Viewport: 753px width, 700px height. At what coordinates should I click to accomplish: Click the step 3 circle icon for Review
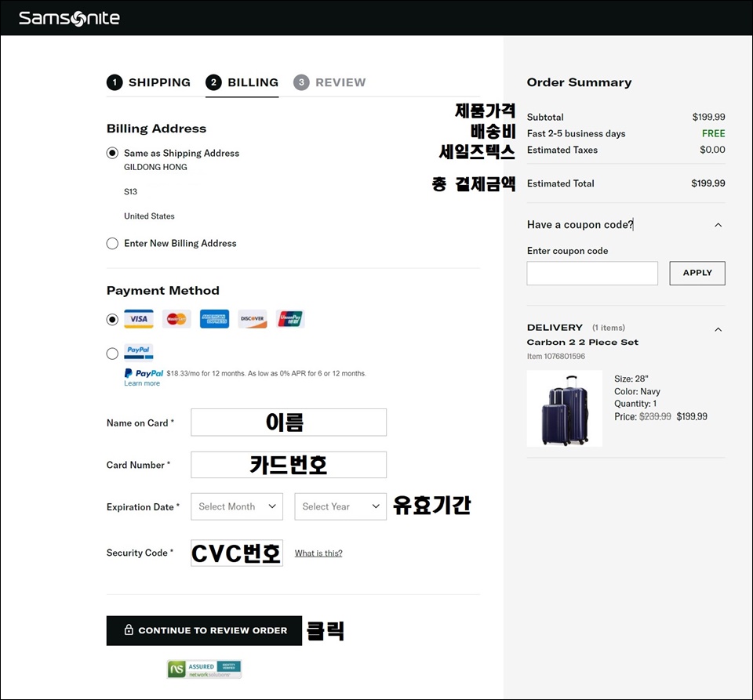click(301, 82)
